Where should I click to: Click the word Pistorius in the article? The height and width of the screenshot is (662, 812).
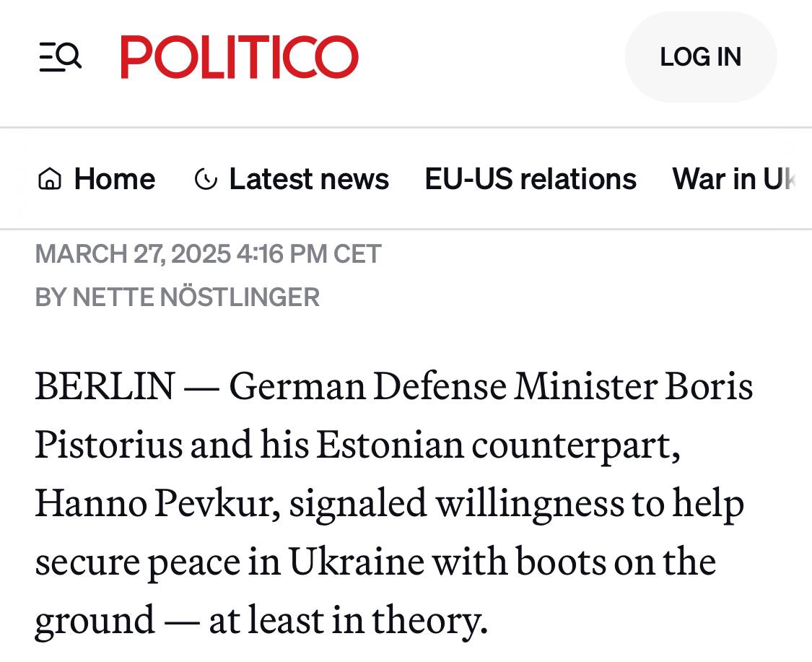[x=108, y=445]
